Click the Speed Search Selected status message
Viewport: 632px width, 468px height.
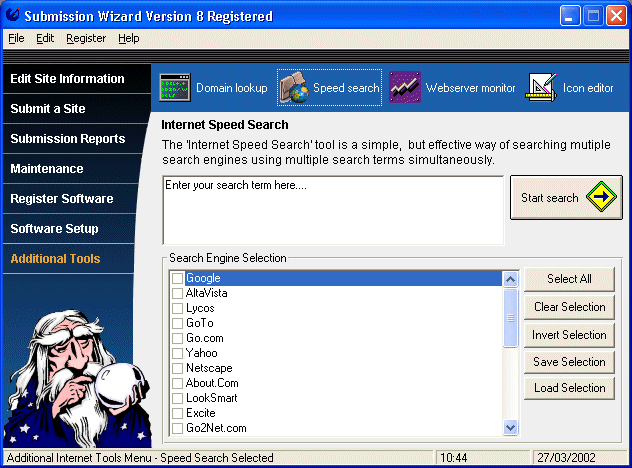tap(217, 458)
